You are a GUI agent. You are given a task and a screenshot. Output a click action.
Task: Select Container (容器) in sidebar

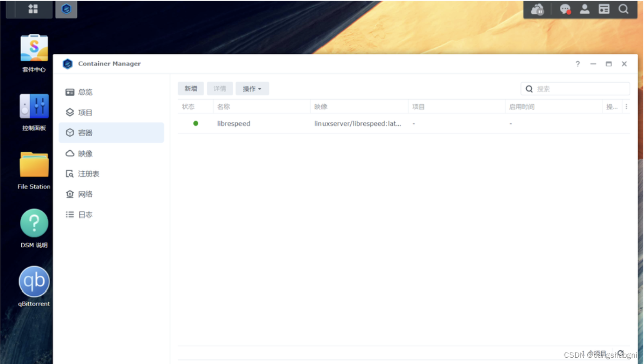[x=111, y=133]
